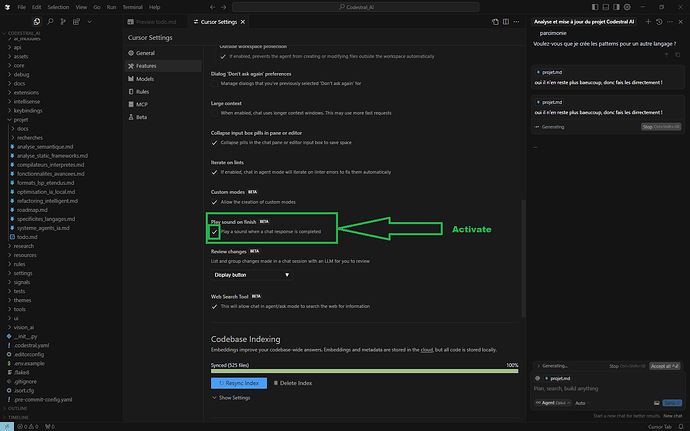Toggle Iterate on lints checkbox
This screenshot has width=690, height=431.
click(214, 172)
